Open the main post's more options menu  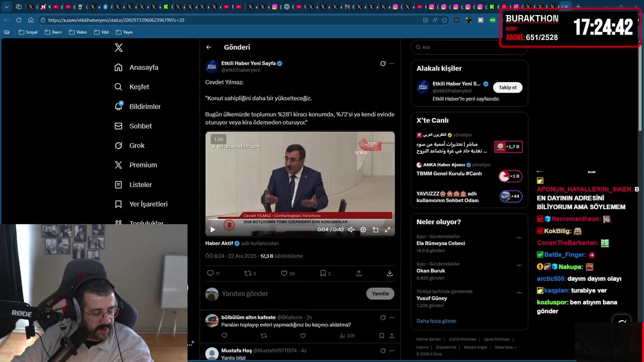tap(392, 63)
